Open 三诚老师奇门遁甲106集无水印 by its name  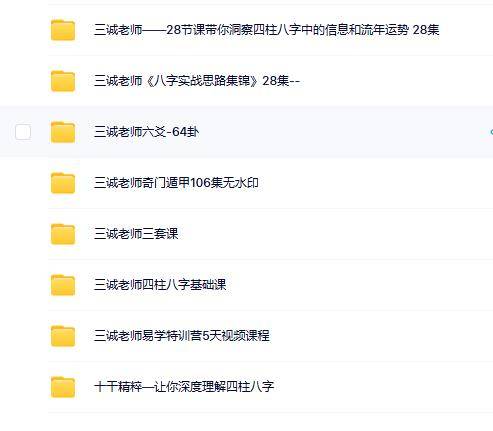pyautogui.click(x=176, y=183)
